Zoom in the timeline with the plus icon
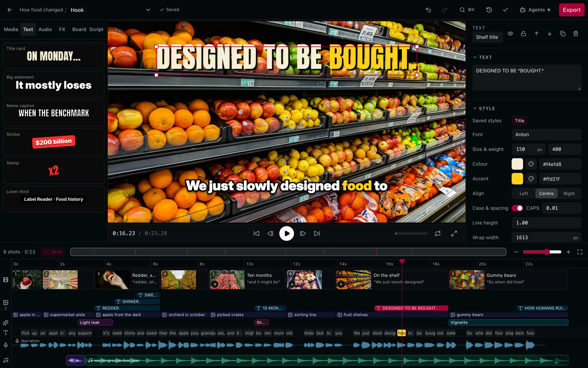 568,252
